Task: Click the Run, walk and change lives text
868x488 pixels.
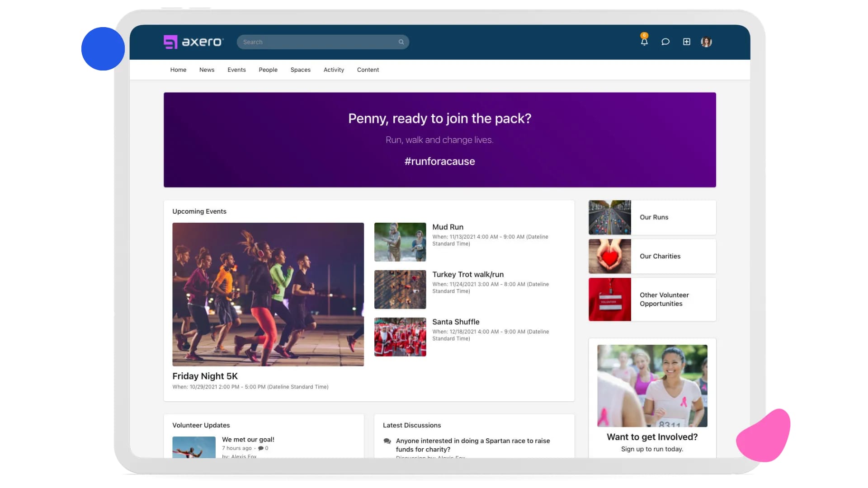Action: (439, 140)
